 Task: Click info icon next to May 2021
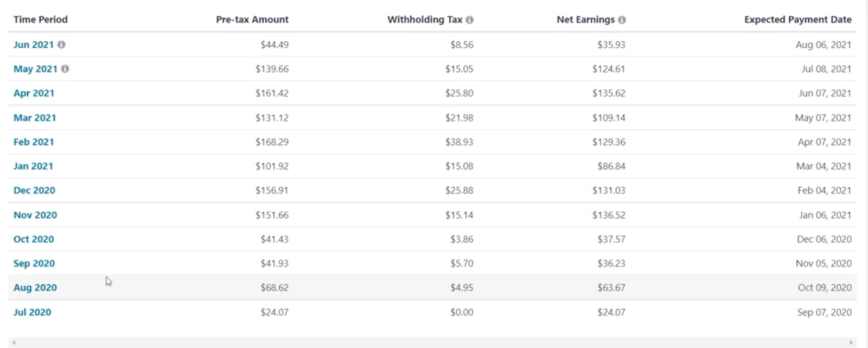tap(65, 69)
